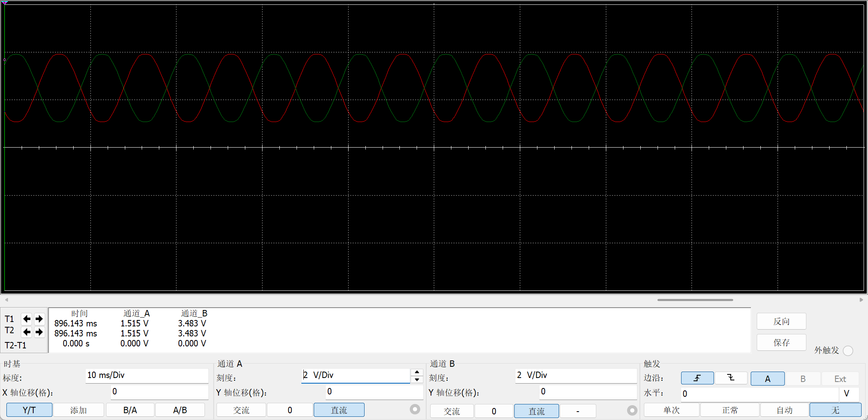Set Channel B coupling to 直流 (DC)

coord(537,411)
